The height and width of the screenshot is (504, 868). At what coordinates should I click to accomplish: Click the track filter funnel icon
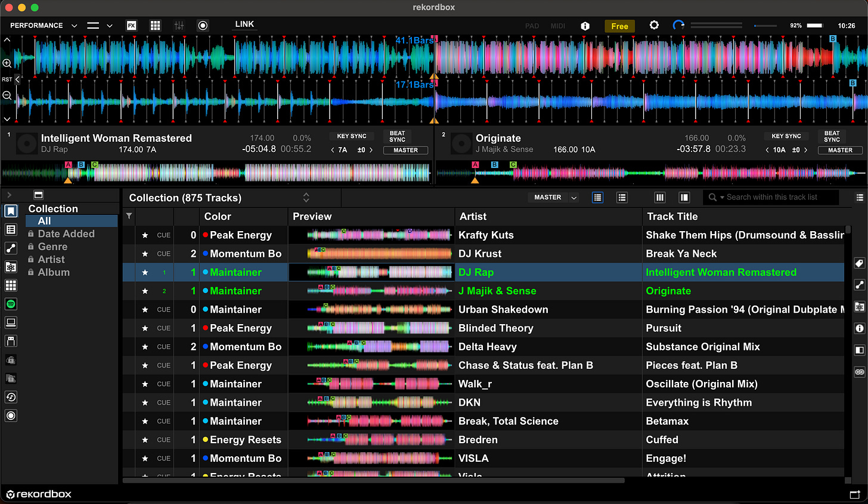(x=129, y=216)
